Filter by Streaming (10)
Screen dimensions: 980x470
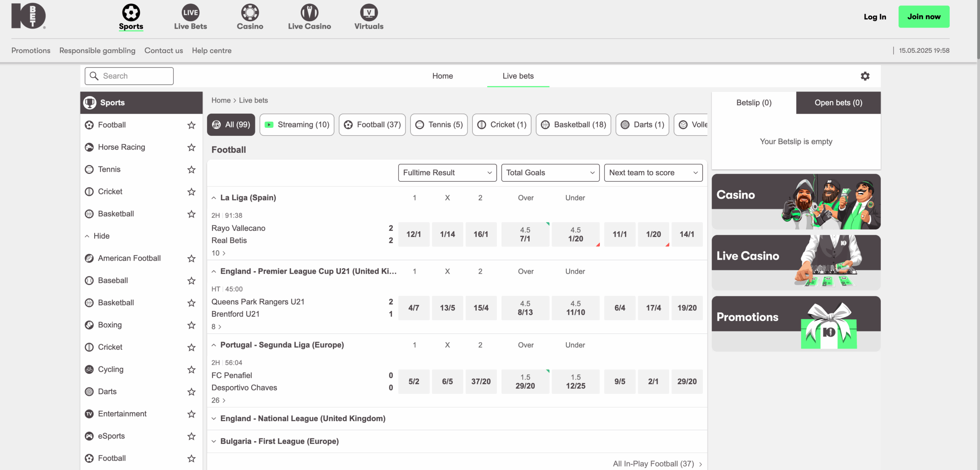coord(297,125)
